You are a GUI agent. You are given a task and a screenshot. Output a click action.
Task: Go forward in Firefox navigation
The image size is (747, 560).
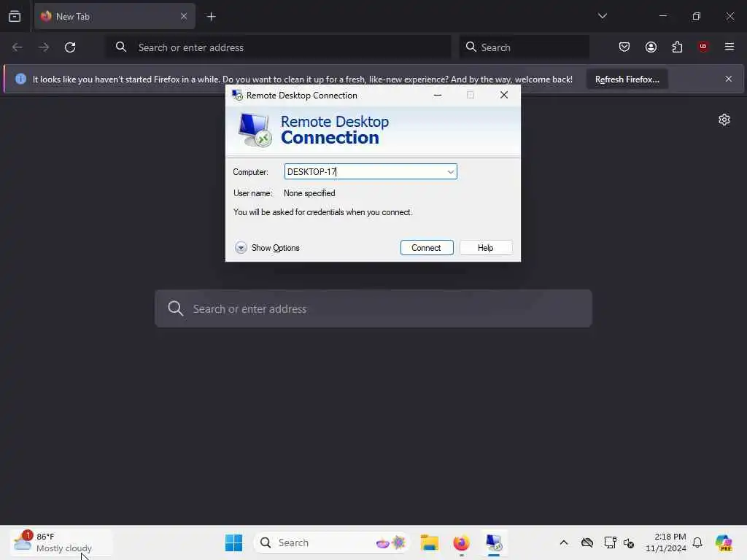(x=44, y=47)
